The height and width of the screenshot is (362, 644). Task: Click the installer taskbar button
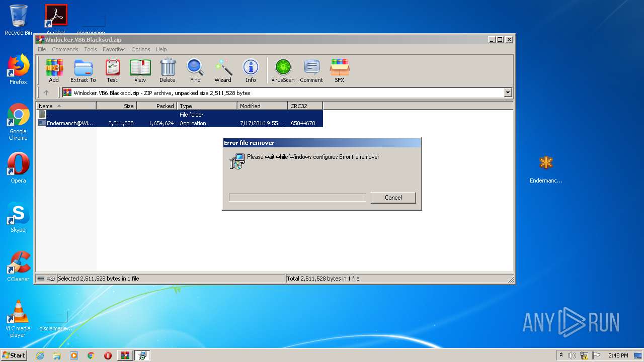click(142, 355)
